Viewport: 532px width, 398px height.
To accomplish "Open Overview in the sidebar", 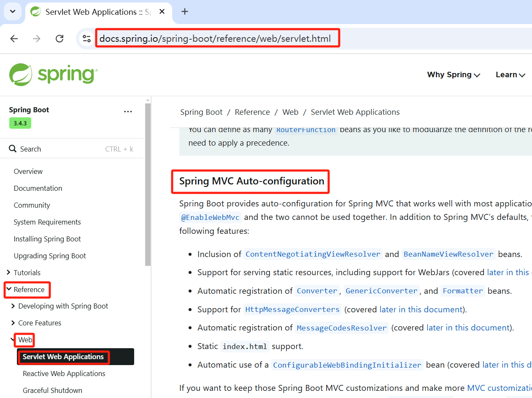I will (x=28, y=171).
